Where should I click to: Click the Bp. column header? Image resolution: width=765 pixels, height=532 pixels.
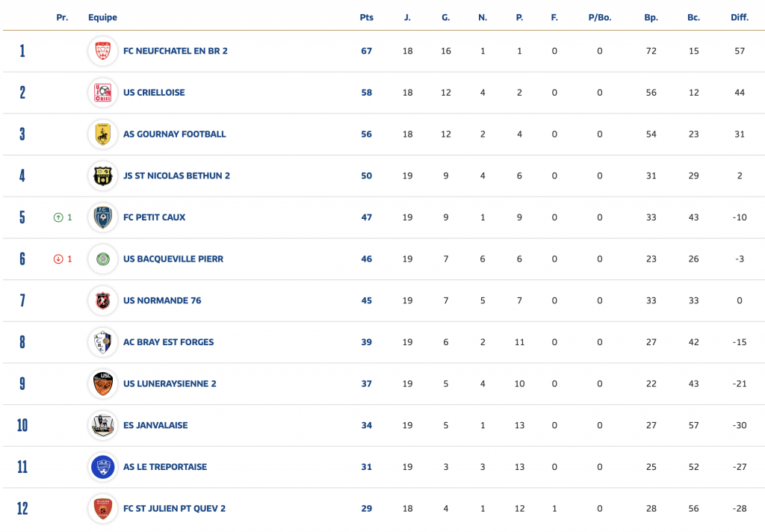[x=651, y=17]
